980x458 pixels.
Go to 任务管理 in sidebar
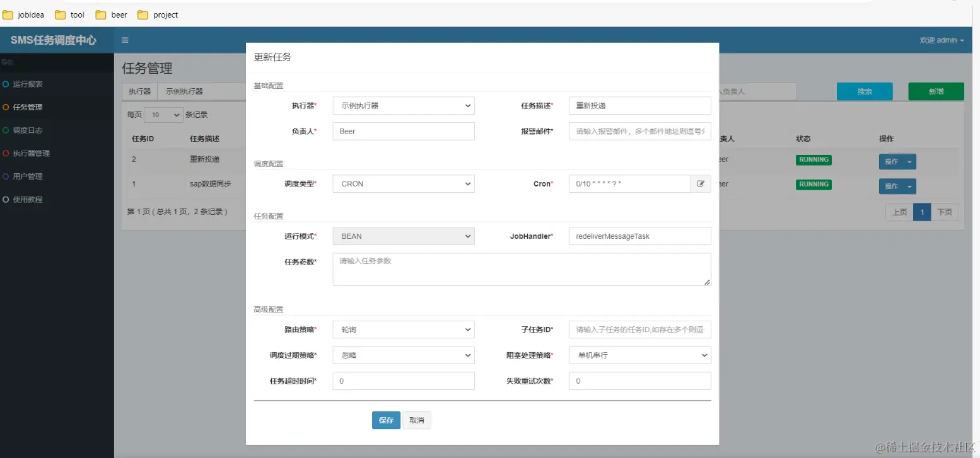(28, 107)
